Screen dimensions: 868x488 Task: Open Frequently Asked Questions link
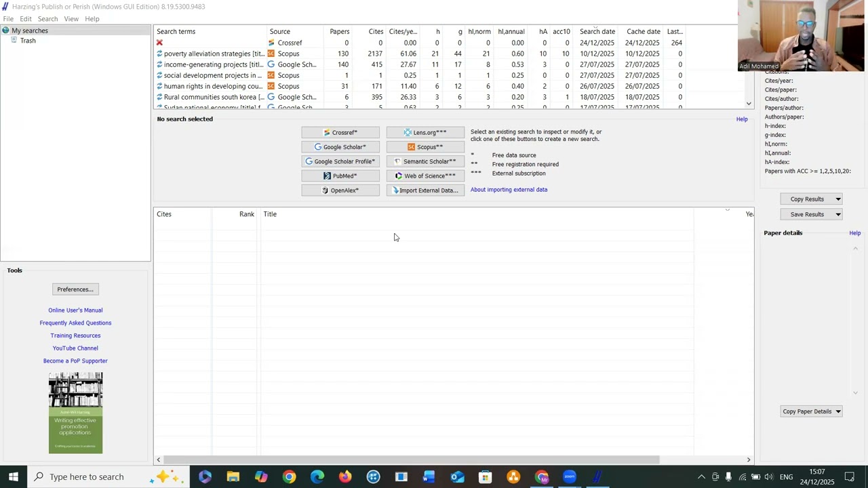75,323
